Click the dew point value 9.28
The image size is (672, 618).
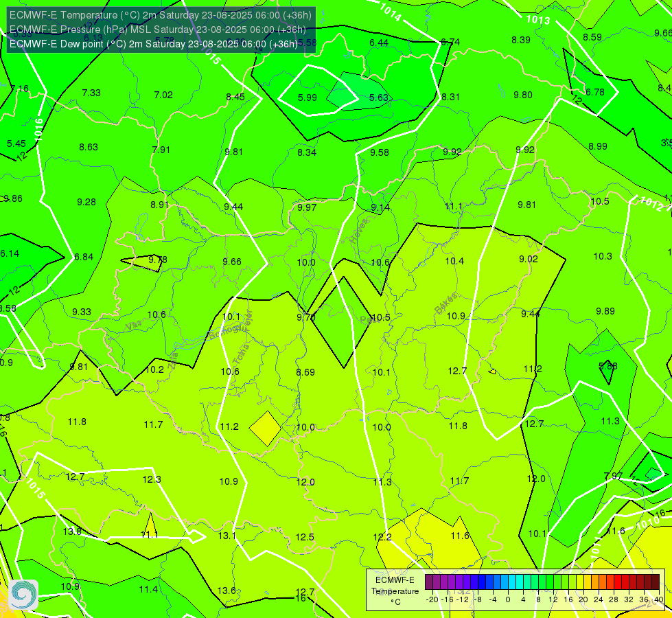point(86,202)
